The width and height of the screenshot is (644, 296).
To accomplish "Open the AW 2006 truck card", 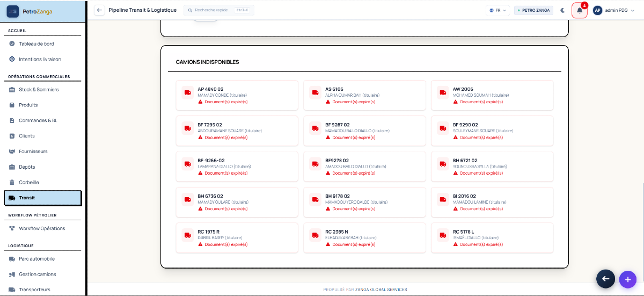I will click(492, 95).
